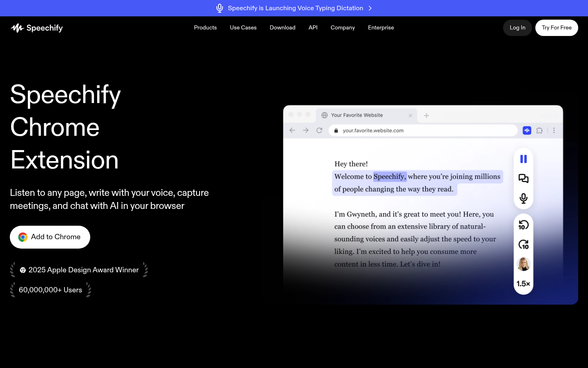Click the puzzle-piece extensions icon

pos(539,130)
